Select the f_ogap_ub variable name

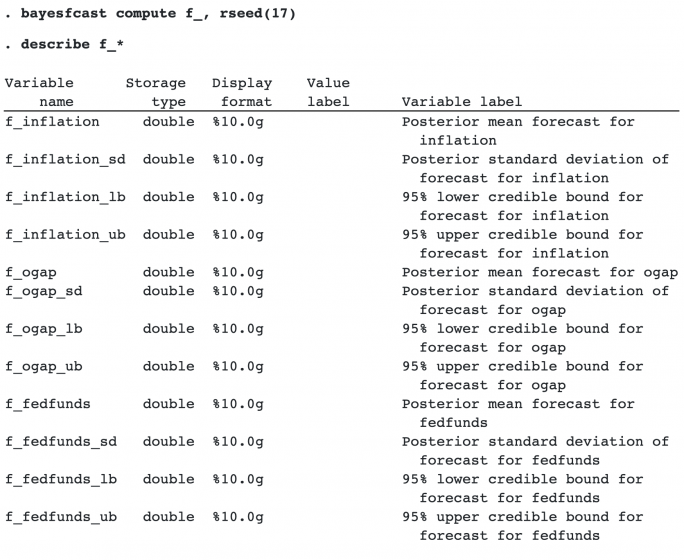click(x=44, y=367)
